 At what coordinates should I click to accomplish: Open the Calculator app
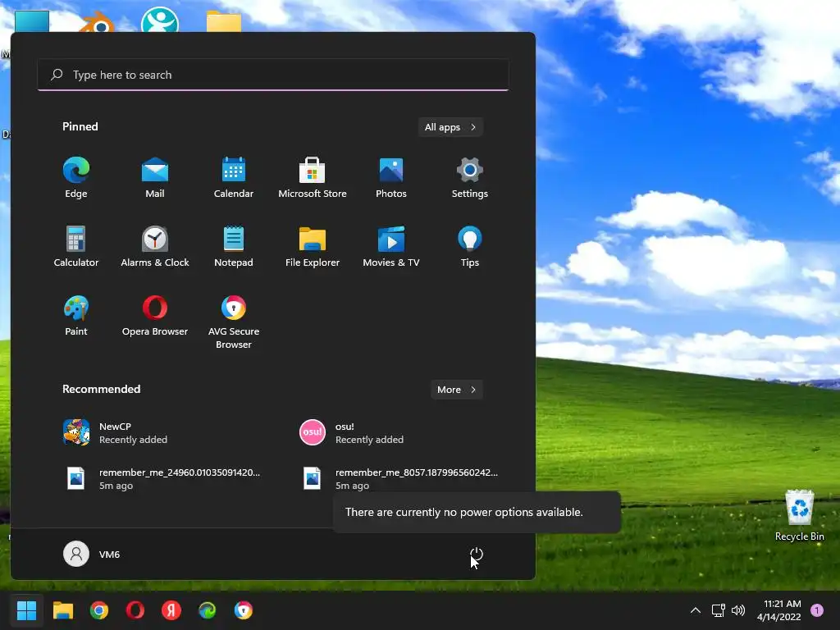(x=76, y=246)
